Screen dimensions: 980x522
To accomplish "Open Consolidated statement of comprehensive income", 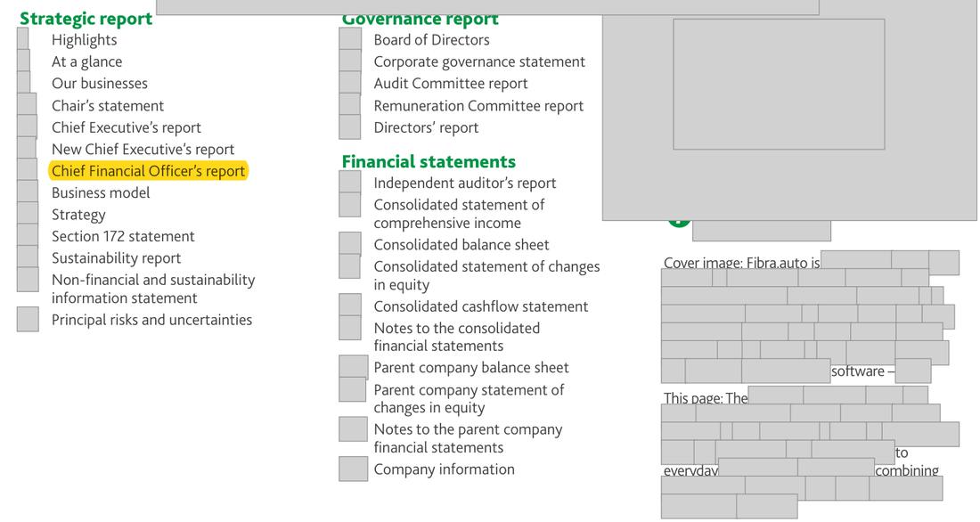I will click(460, 214).
